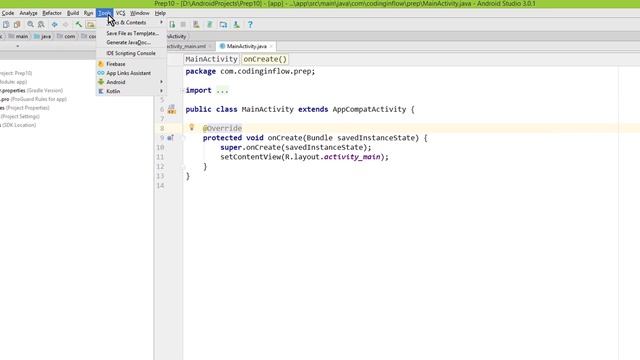
Task: Select the java folder breadcrumb
Action: [x=42, y=36]
